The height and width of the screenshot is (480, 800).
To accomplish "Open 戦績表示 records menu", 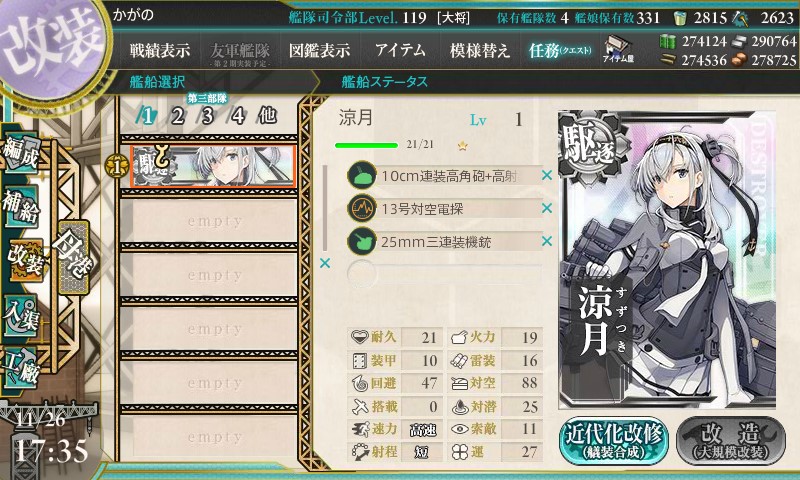I will (160, 50).
